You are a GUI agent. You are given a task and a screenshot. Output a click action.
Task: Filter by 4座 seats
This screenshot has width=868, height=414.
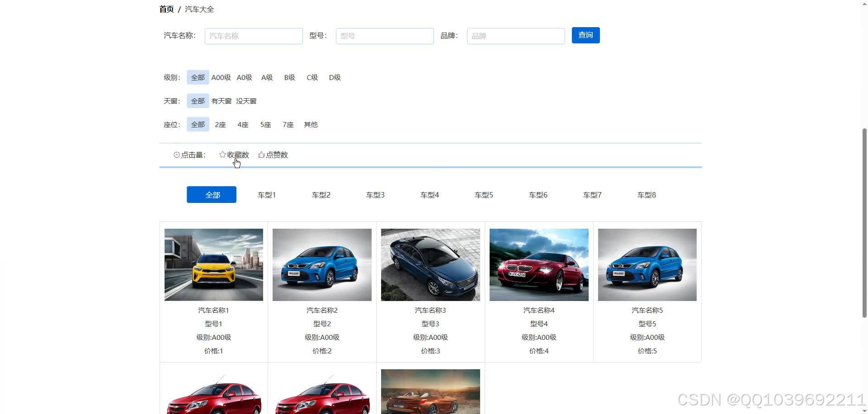(x=243, y=124)
